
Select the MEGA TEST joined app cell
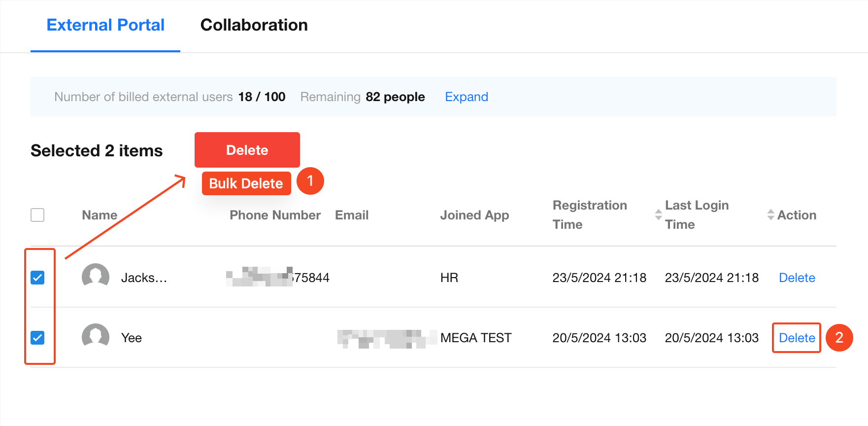(x=475, y=338)
